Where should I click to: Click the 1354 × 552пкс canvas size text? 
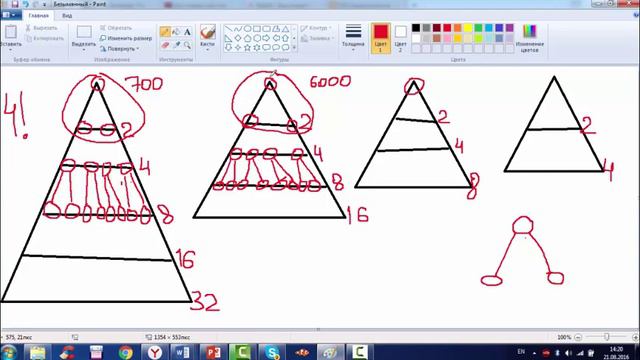pyautogui.click(x=172, y=337)
